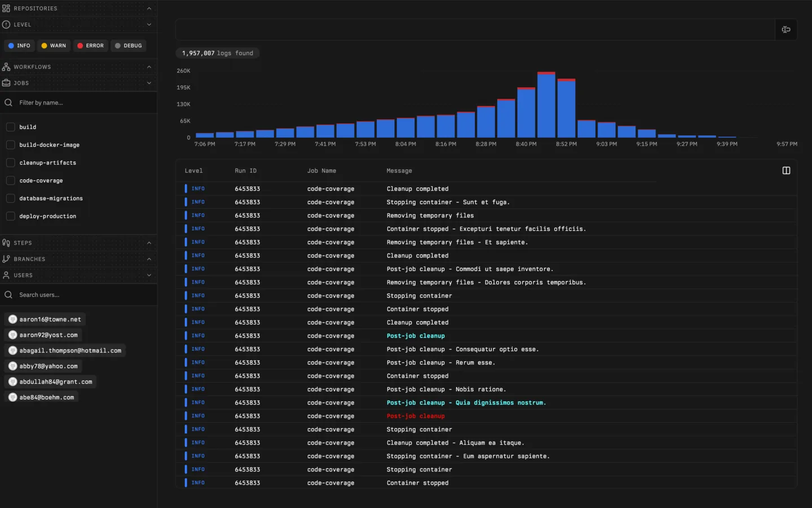Select user aaron92@yost.com
This screenshot has height=508, width=812.
pos(43,335)
